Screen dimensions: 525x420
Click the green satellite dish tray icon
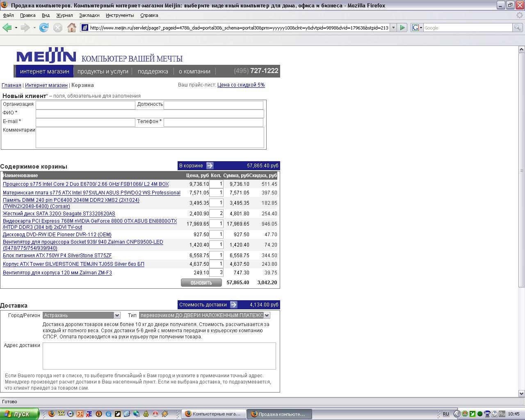(x=472, y=414)
